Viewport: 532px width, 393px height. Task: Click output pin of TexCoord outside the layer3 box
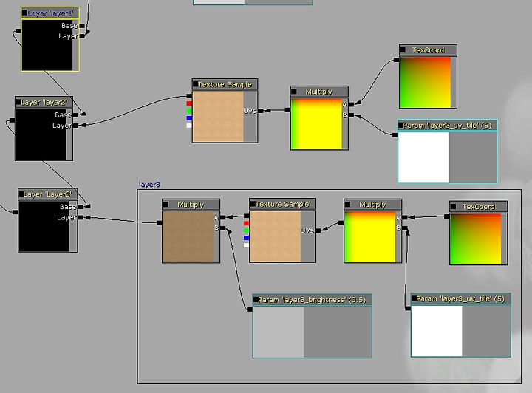click(396, 60)
